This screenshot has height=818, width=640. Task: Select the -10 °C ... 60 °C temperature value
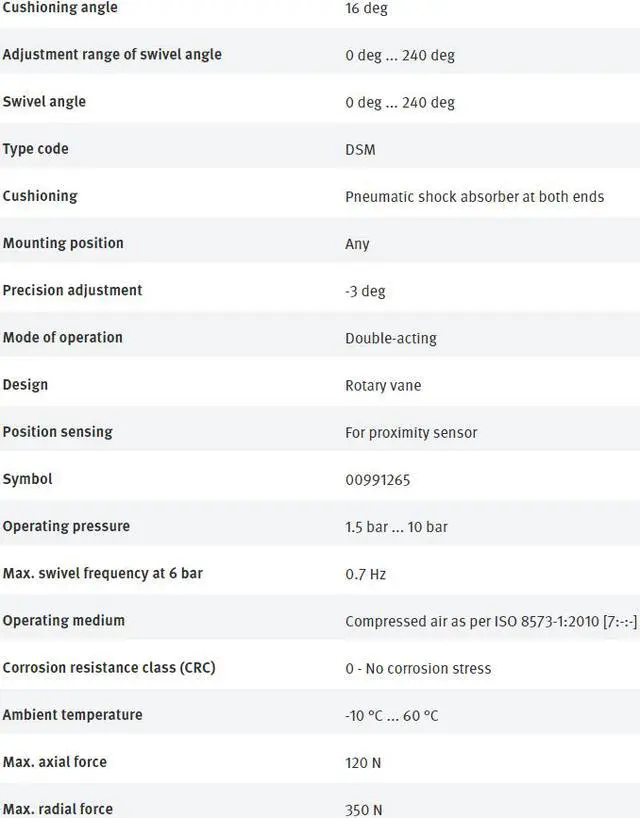coord(392,716)
